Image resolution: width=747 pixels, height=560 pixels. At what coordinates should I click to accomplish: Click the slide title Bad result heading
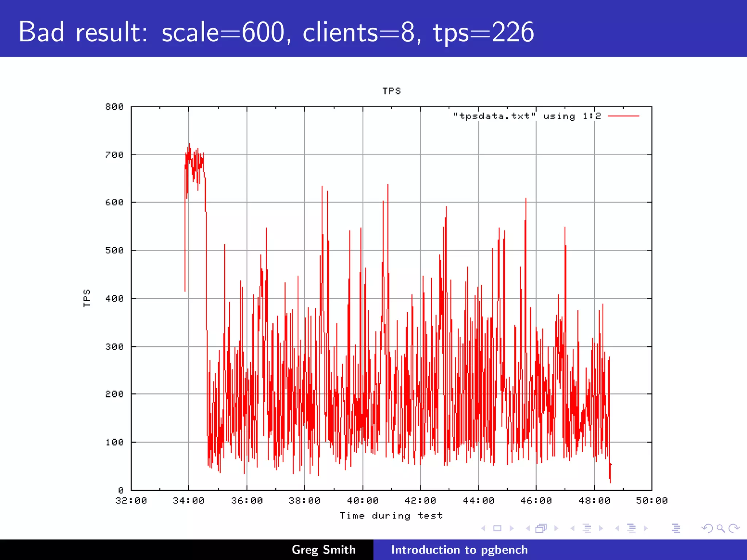click(276, 32)
